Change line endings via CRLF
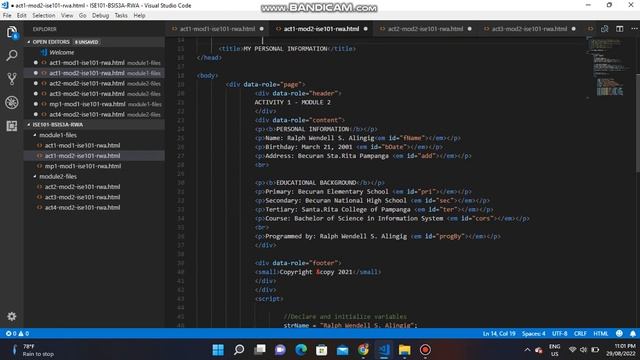 tap(580, 333)
